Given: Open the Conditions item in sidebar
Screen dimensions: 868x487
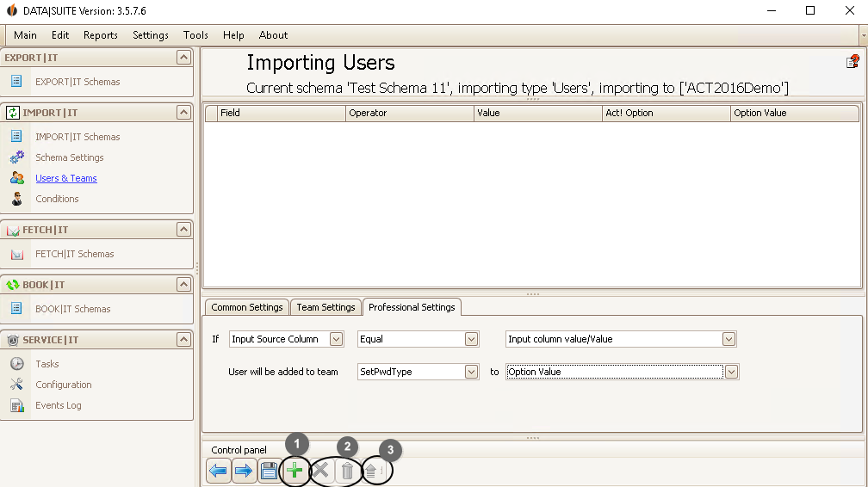Looking at the screenshot, I should pos(57,199).
